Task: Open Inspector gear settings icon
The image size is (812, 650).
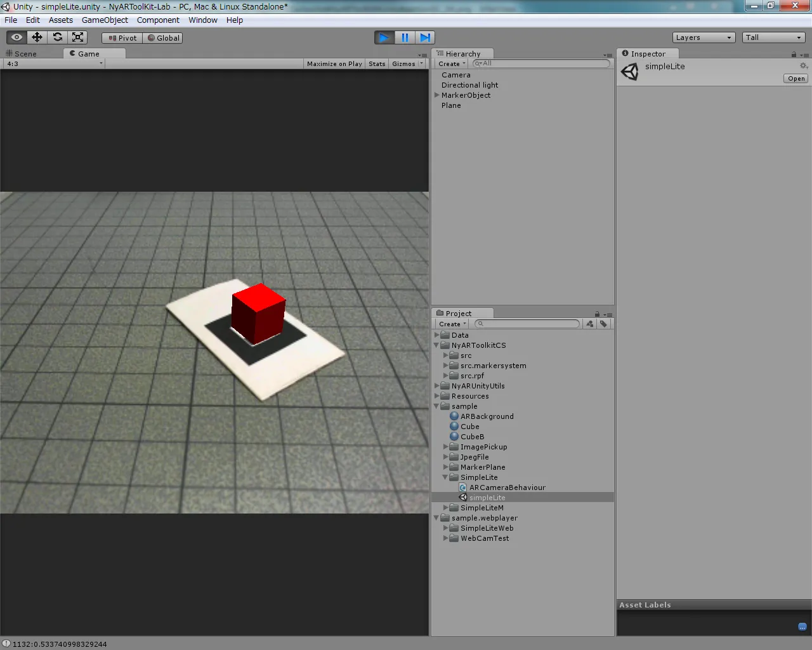Action: 803,66
